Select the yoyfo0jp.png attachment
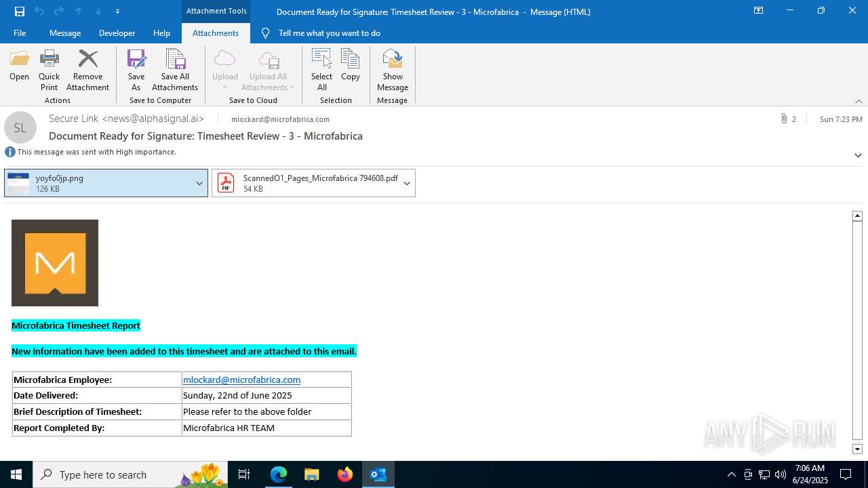The height and width of the screenshot is (488, 868). click(98, 183)
